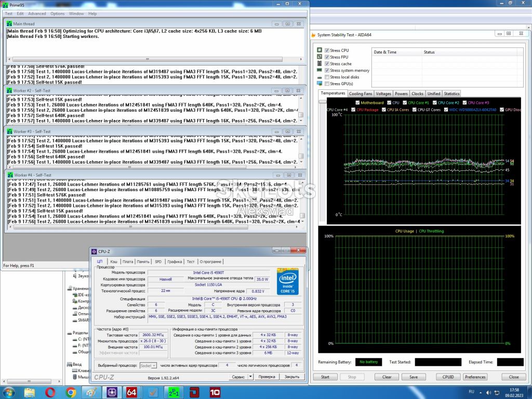The image size is (532, 399).
Task: Click the dark red square taskbar icon
Action: (194, 393)
